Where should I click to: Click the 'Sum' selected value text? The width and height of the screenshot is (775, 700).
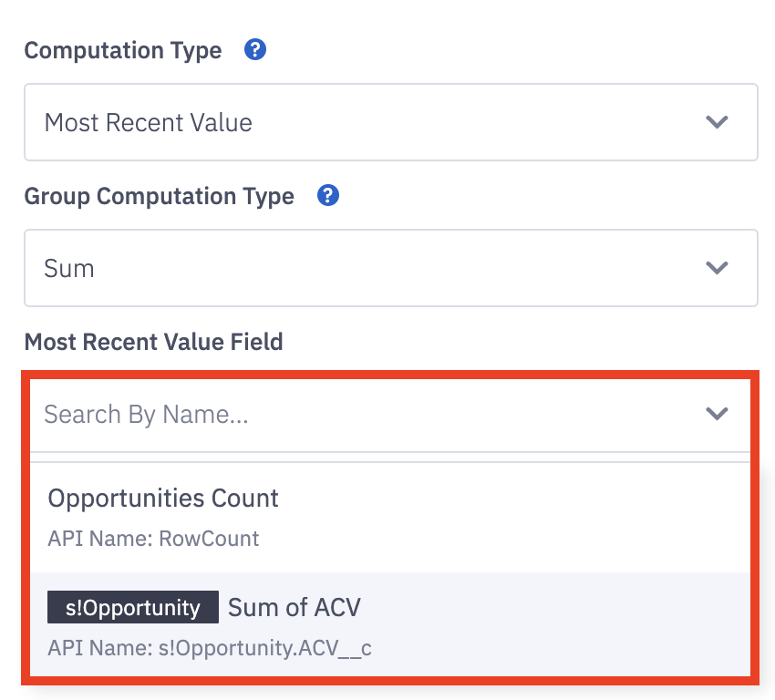69,269
